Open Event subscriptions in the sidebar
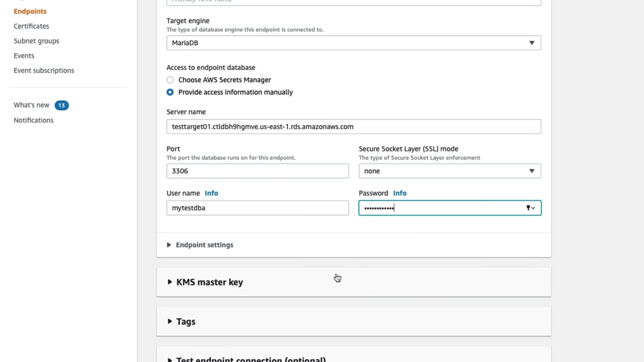Screen dimensions: 644x362 click(44, 70)
